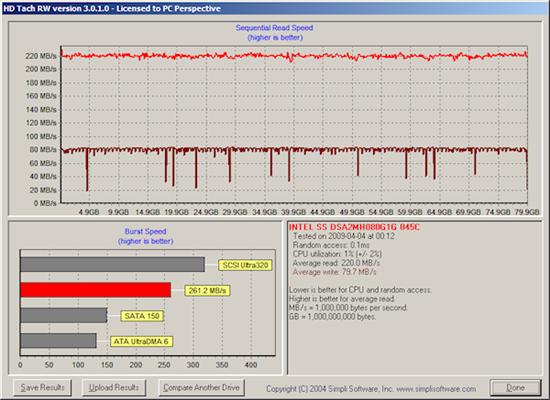Screen dimensions: 550x400
Task: Click the Sequential Read Speed title
Action: (274, 28)
